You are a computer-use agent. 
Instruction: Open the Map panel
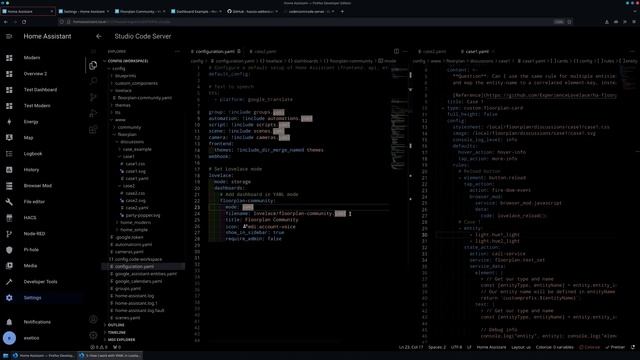[28, 138]
